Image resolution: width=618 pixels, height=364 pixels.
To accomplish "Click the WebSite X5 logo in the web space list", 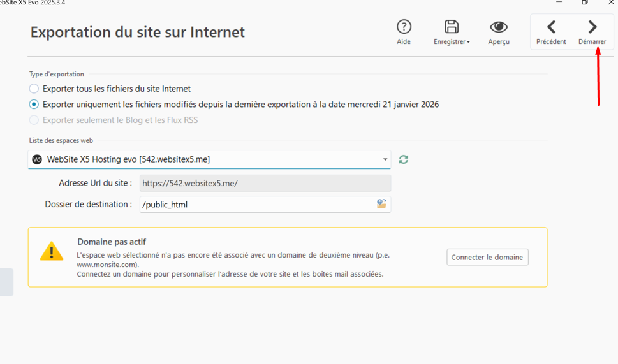I will tap(37, 159).
